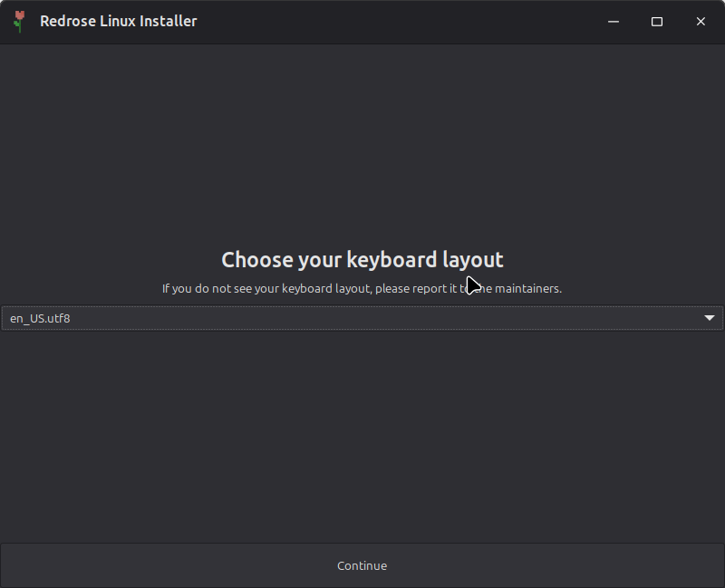The width and height of the screenshot is (725, 588).
Task: Click the middle of the layout combo box
Action: (362, 318)
